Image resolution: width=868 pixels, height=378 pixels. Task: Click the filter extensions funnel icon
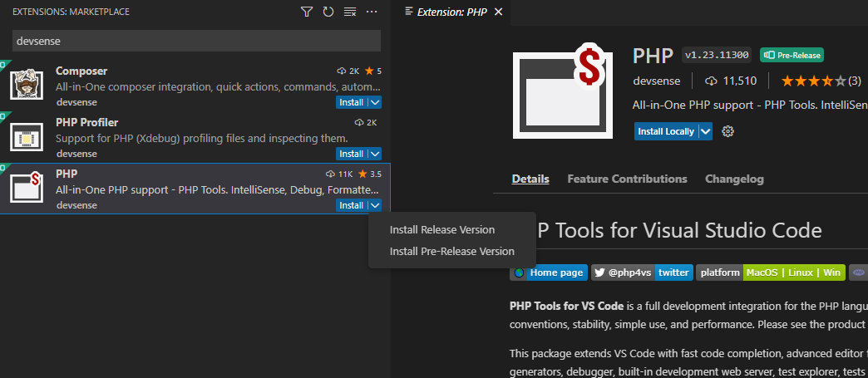(307, 12)
